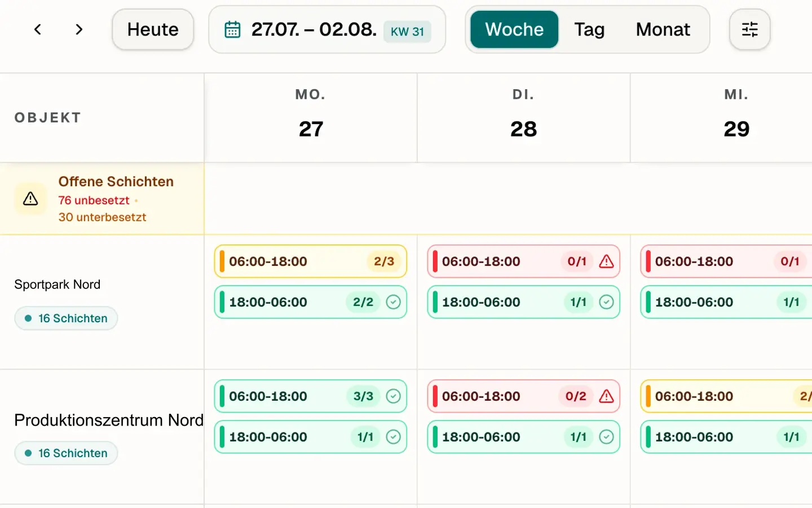812x508 pixels.
Task: Open Produktionszentrum Nord Wednesday 18:00-06:00 shift
Action: click(726, 437)
